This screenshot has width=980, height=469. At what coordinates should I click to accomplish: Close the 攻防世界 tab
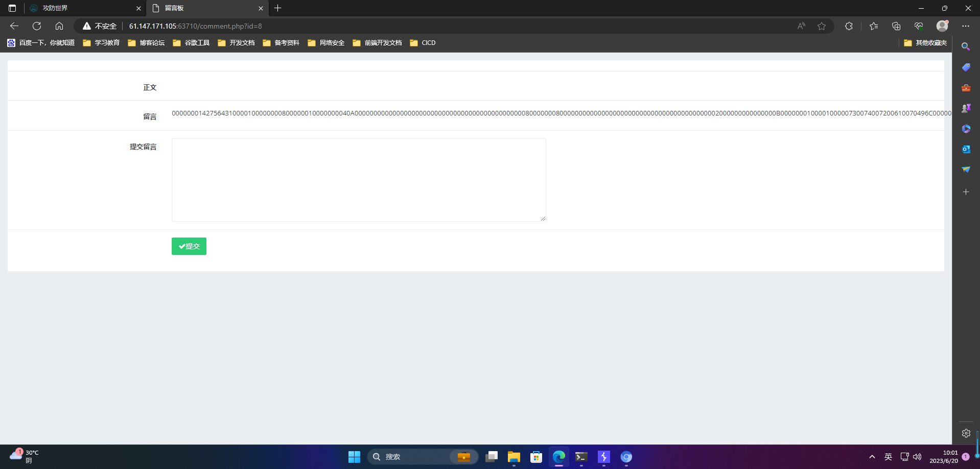[138, 9]
